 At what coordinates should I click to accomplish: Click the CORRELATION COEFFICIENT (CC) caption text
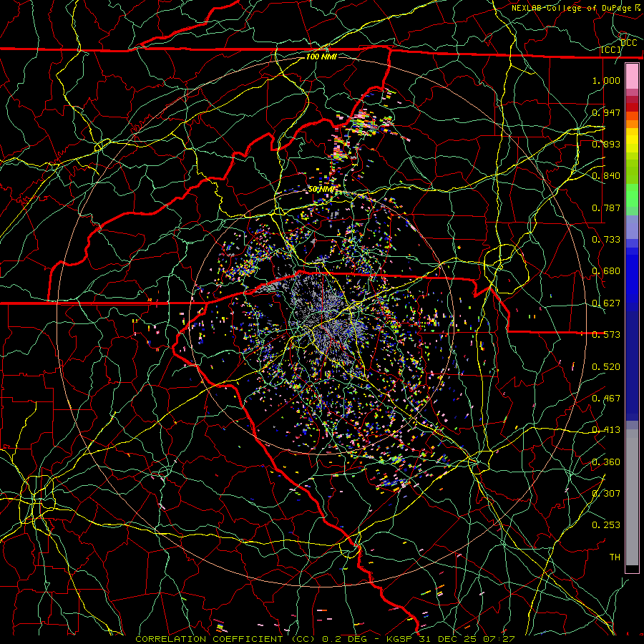(x=225, y=639)
